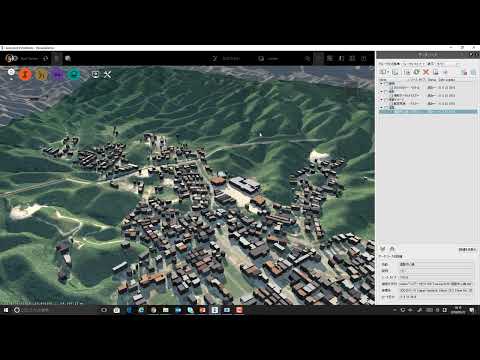
Task: Open the crossed wrench settings and utilities icon
Action: [107, 74]
